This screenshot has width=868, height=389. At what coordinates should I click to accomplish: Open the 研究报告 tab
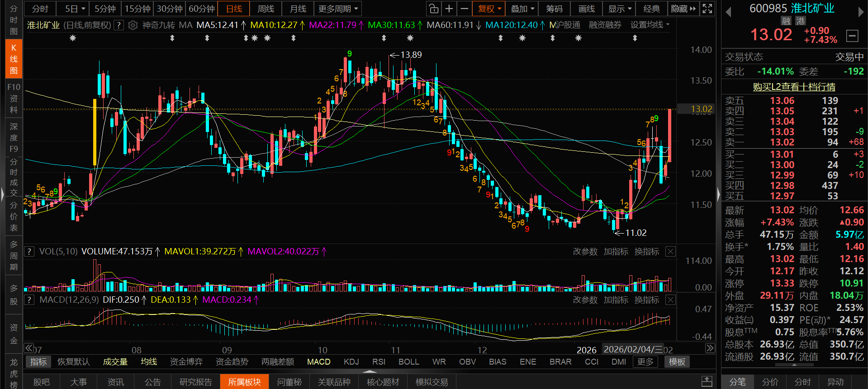[195, 382]
